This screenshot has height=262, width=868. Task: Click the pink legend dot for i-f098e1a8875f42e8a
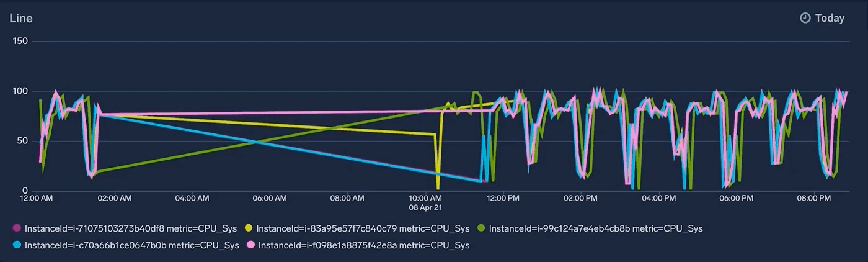250,245
